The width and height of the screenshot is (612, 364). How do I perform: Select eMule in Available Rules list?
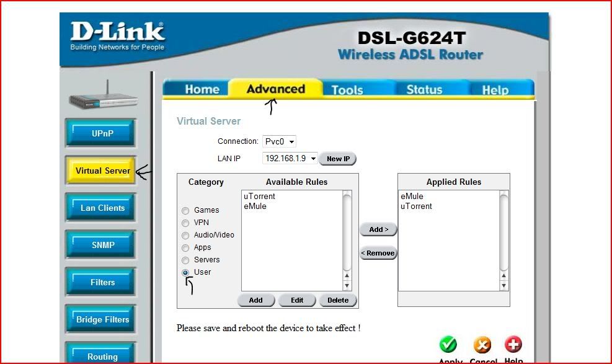(255, 206)
